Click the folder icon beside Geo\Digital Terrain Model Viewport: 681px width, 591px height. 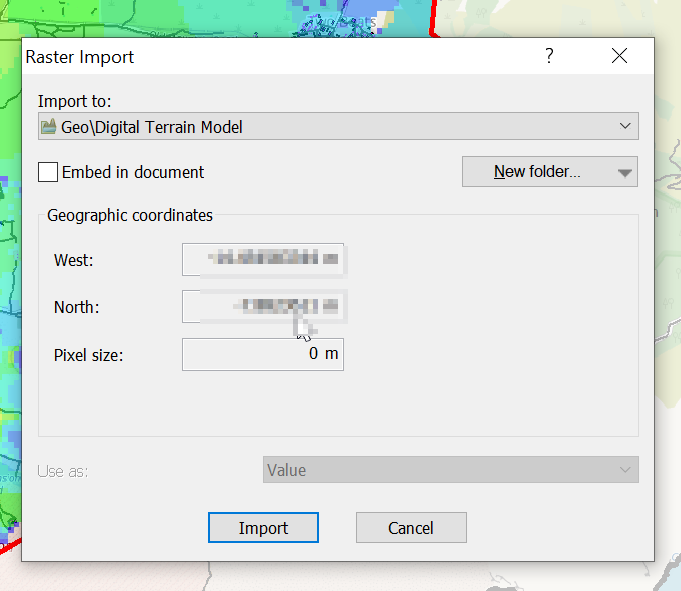(48, 127)
